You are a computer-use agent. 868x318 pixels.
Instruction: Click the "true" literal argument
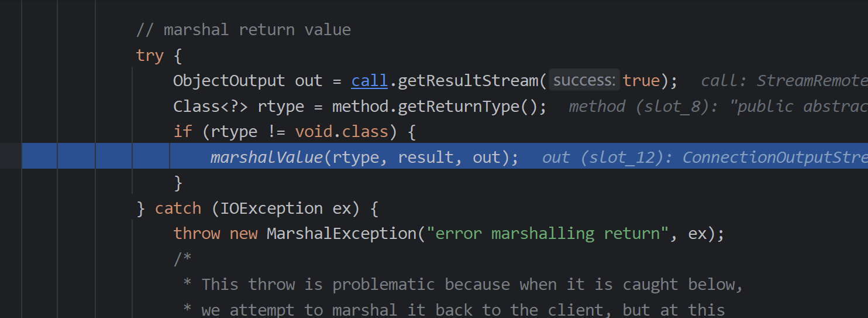click(x=641, y=81)
